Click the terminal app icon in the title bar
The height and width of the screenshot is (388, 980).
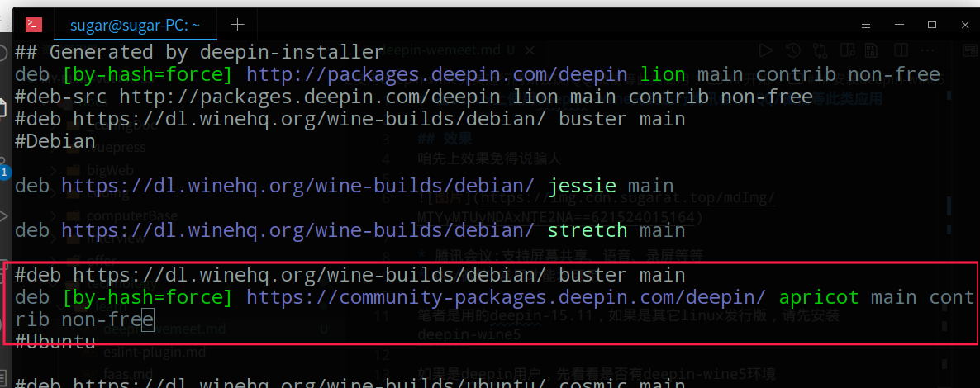click(34, 25)
